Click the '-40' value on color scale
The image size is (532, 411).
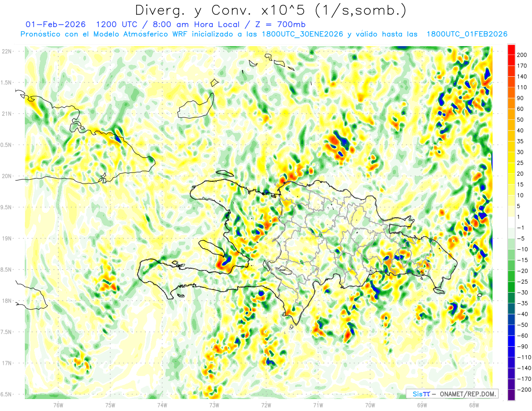tap(522, 314)
